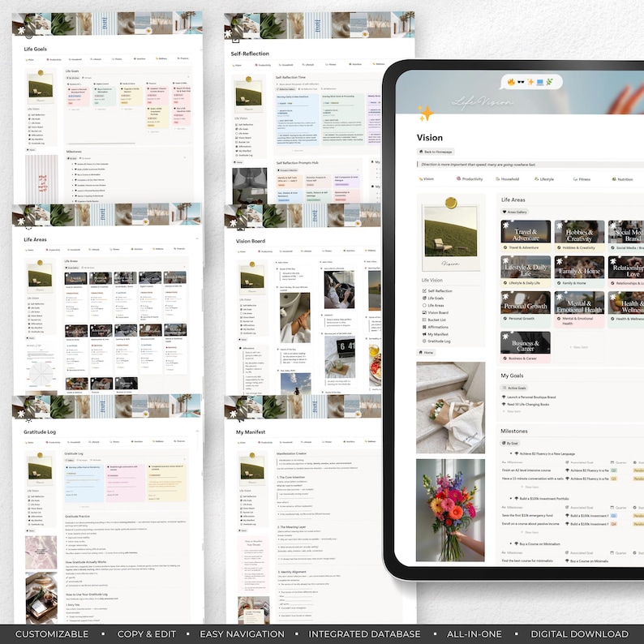Open the Family & Home area card
The width and height of the screenshot is (644, 644).
tap(579, 272)
